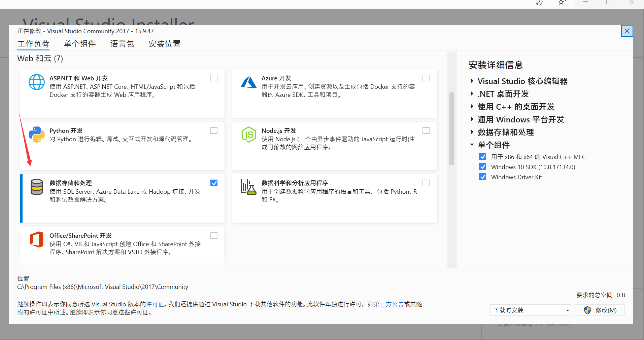Click the feedback person icon in title bar

[x=562, y=3]
